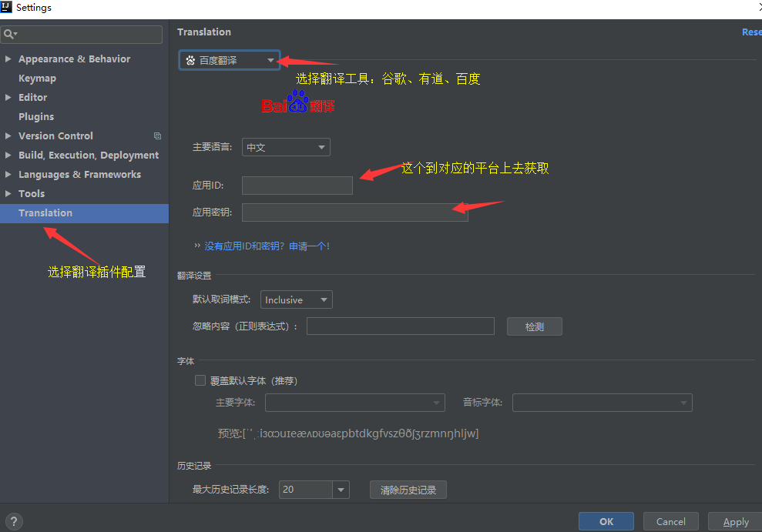Click the Version Control project-level copy icon
Image resolution: width=762 pixels, height=532 pixels.
click(x=157, y=136)
